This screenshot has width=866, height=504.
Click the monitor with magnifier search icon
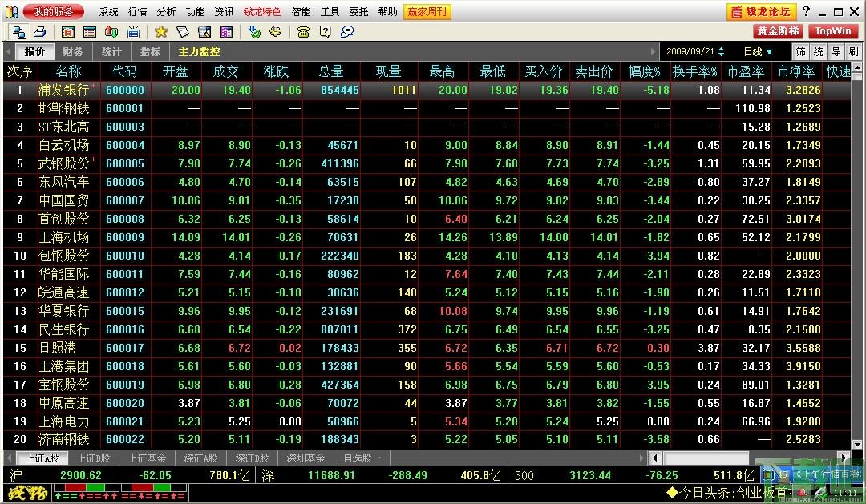(204, 32)
